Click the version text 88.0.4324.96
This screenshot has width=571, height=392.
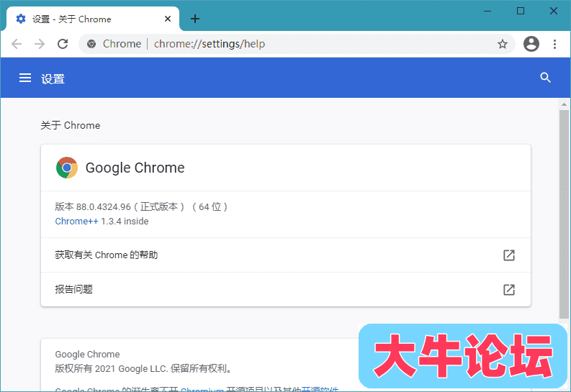104,207
